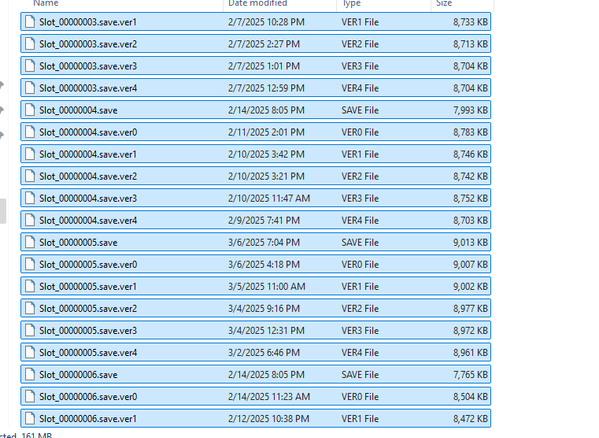Click the navigation pane scrollbar thumb
Viewport: 599px width, 438px height.
coord(3,211)
